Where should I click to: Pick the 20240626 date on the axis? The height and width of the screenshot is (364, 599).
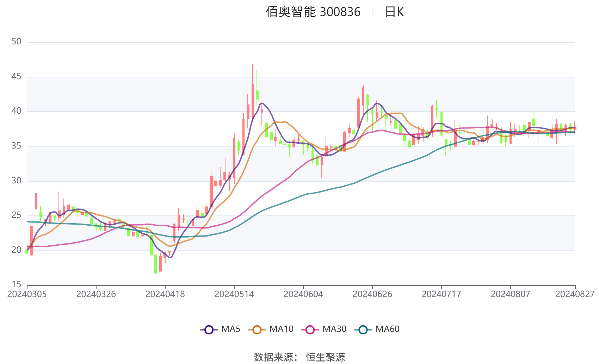372,294
